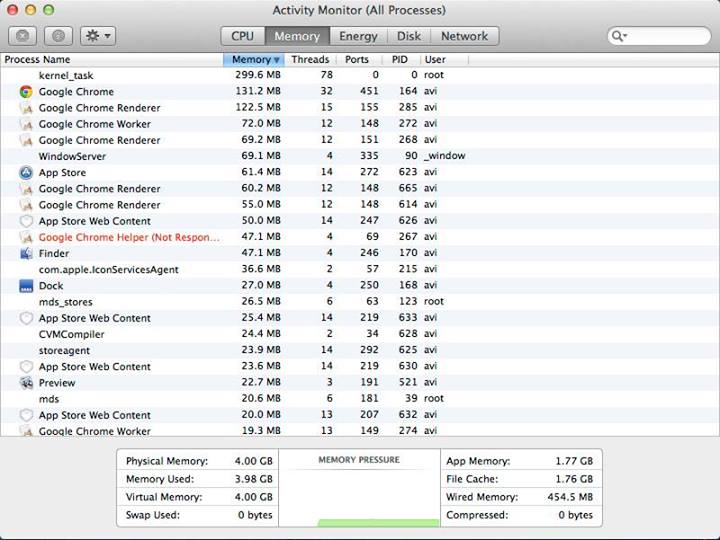Select the storeagent process
Image resolution: width=720 pixels, height=540 pixels.
[x=360, y=350]
